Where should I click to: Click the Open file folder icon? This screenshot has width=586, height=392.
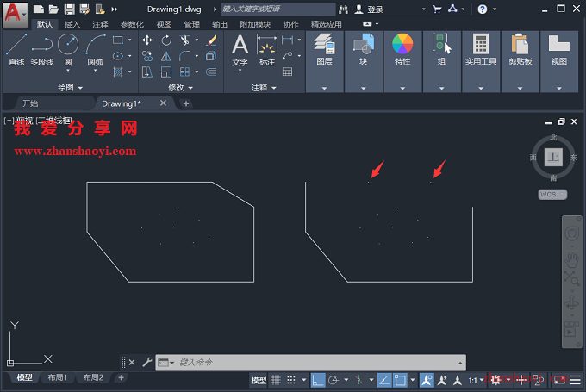[x=53, y=9]
